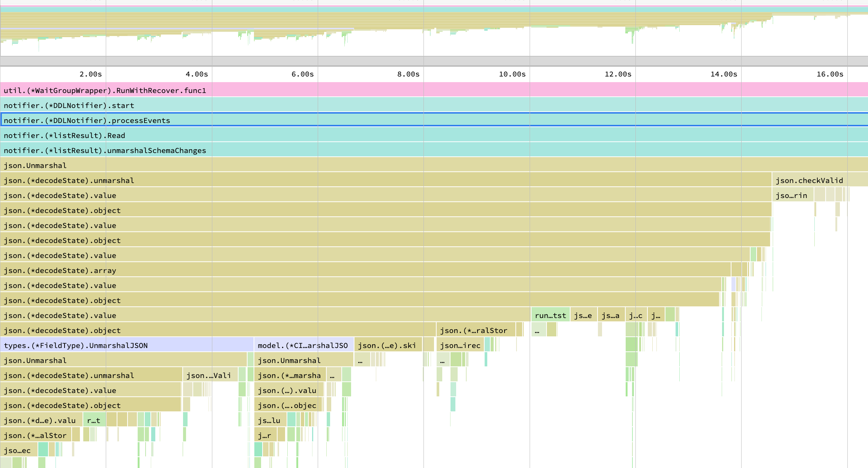This screenshot has width=868, height=468.
Task: Click the util.(*WaitGroupWrapper).RunWithRecover.func1 frame
Action: tap(105, 90)
